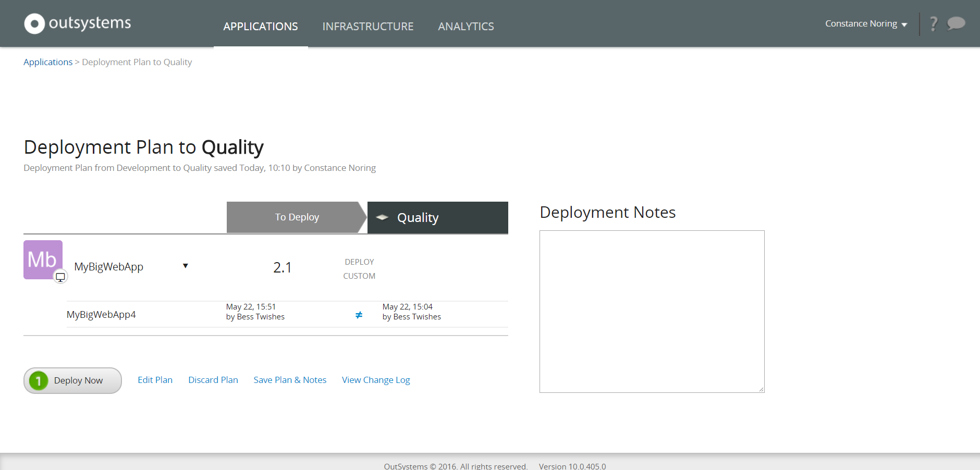Click the web app monitor badge on MyBigWebApp
The width and height of the screenshot is (980, 470).
pos(60,277)
